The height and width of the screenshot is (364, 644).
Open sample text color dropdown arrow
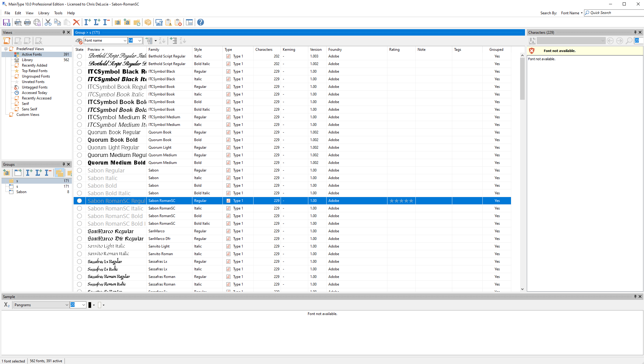[94, 305]
